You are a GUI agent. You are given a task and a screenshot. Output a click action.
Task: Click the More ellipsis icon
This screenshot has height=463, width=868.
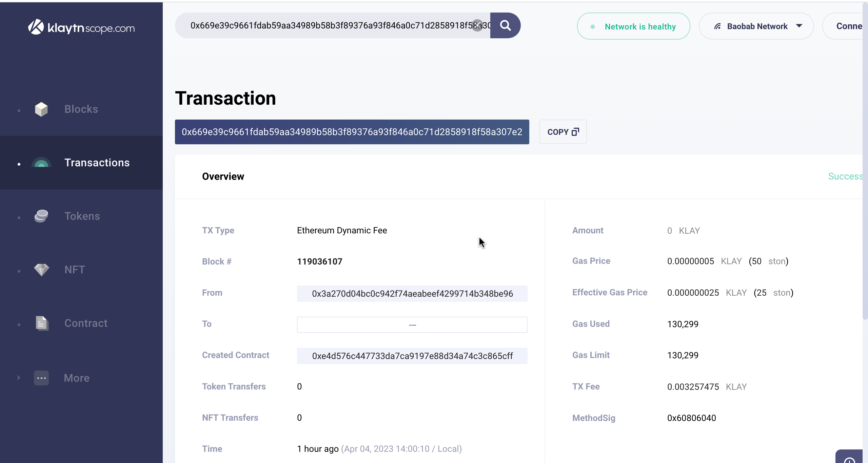pyautogui.click(x=41, y=378)
